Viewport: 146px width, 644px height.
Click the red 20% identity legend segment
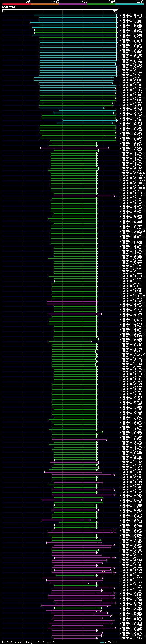[16, 4]
